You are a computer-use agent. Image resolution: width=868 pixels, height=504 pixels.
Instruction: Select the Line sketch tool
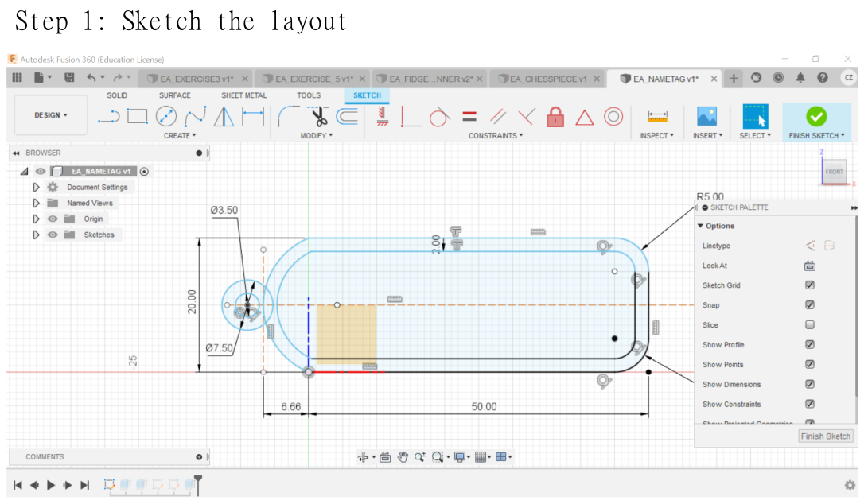point(110,116)
